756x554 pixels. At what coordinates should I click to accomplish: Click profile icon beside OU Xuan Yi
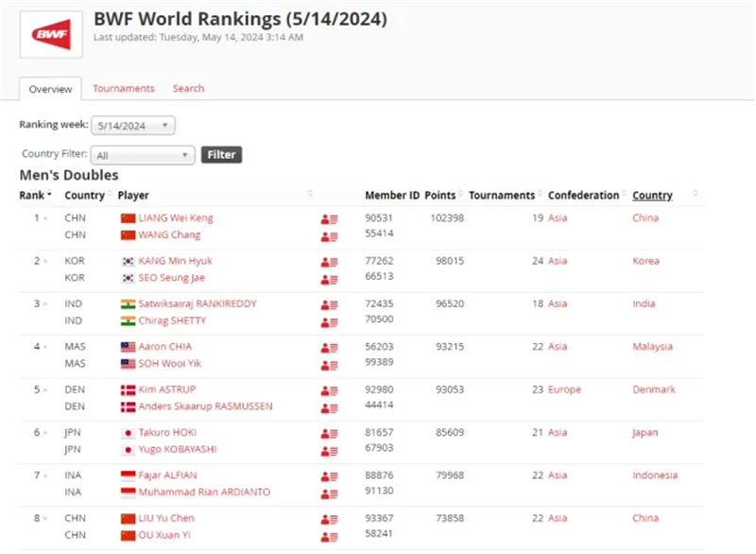pos(329,536)
